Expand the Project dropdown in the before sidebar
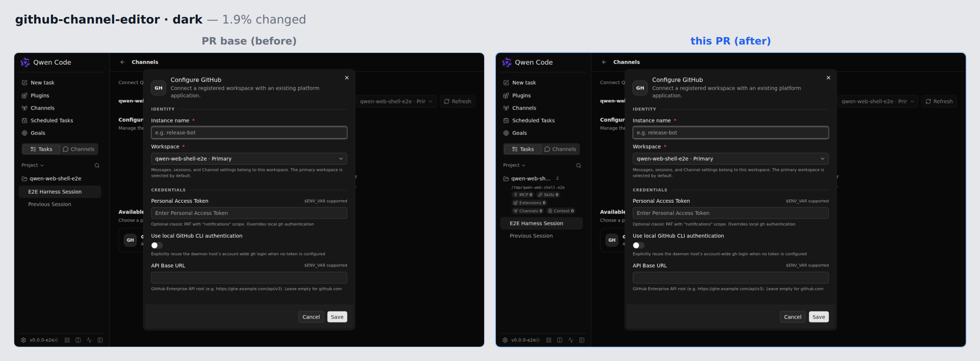This screenshot has width=980, height=361. (x=33, y=165)
